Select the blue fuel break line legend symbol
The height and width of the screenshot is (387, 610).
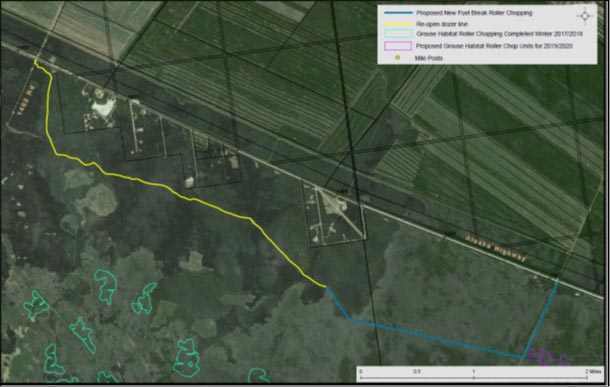point(398,13)
